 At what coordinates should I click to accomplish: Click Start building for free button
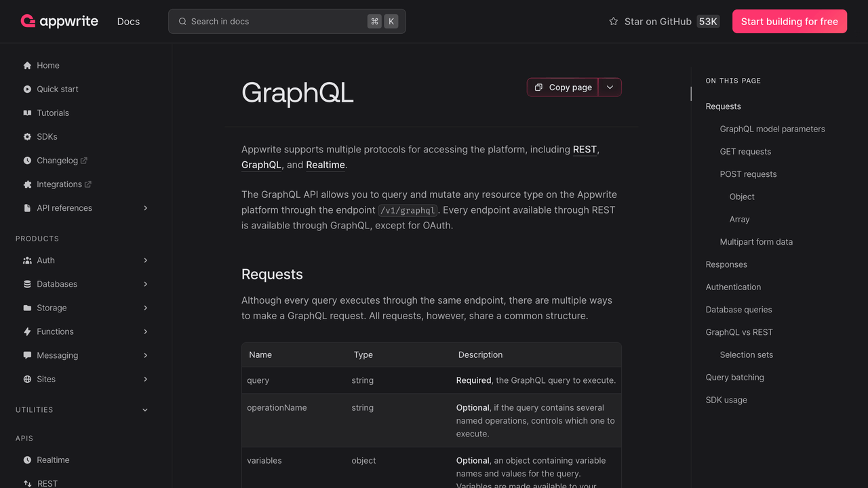(789, 22)
